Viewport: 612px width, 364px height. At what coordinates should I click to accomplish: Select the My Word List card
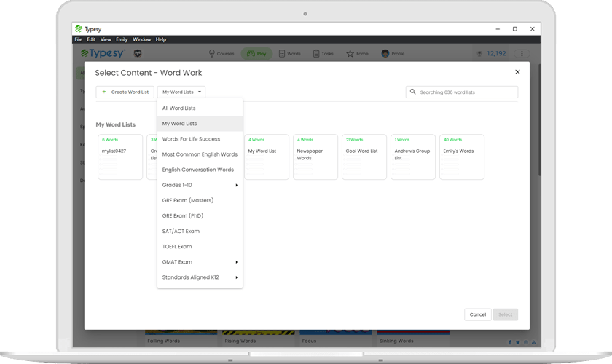267,157
